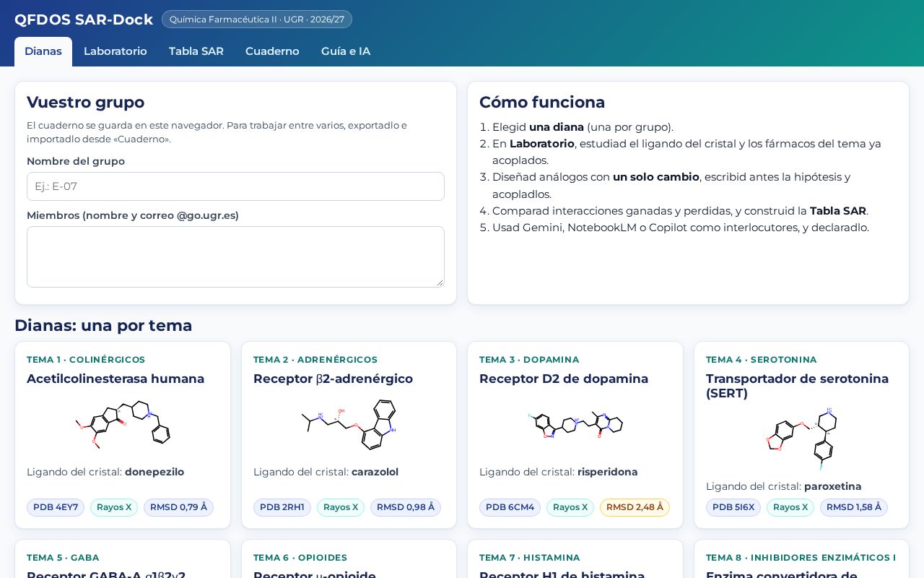The width and height of the screenshot is (924, 578).
Task: Click the donepezilo molecule structure image
Action: [123, 426]
